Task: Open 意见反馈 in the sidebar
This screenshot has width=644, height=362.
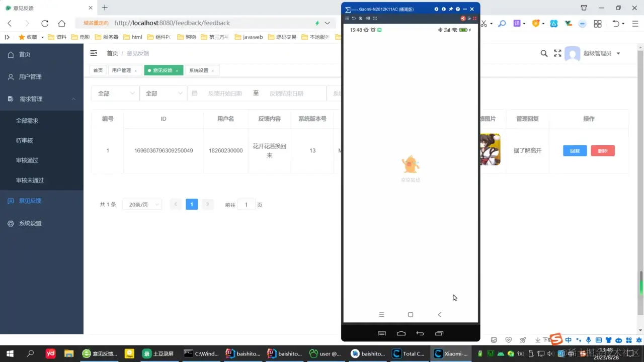Action: coord(42,201)
